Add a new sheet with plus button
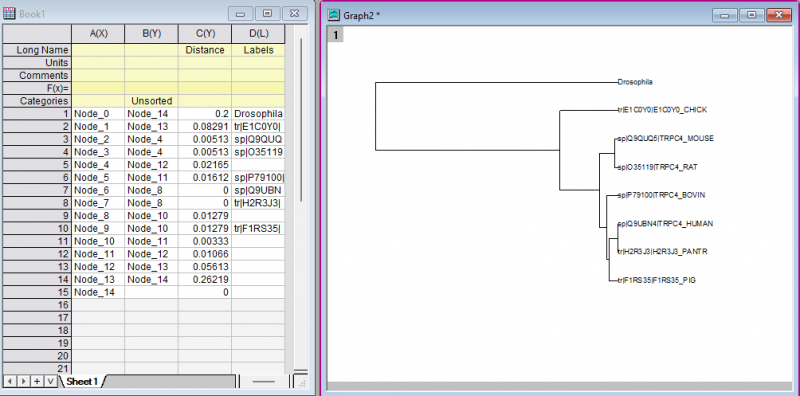This screenshot has width=800, height=396. (x=37, y=381)
